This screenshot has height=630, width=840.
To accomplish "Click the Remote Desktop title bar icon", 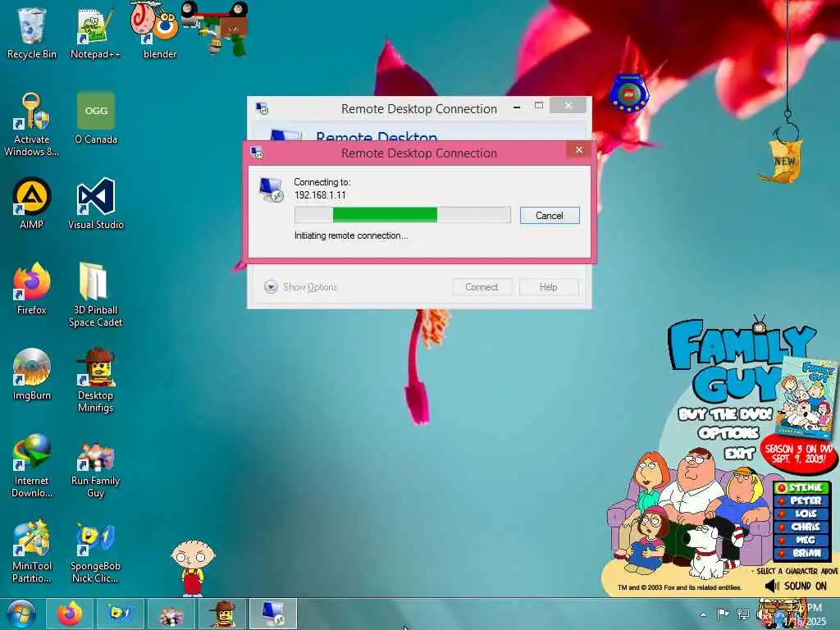I will pyautogui.click(x=262, y=109).
